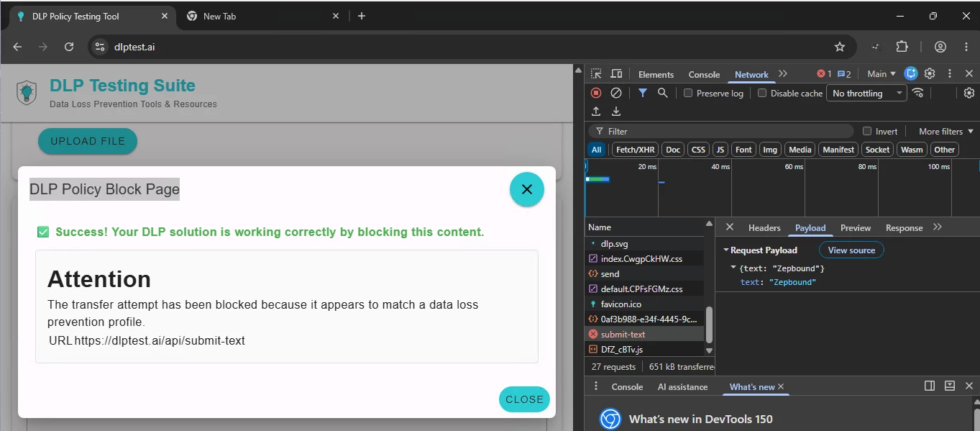This screenshot has width=980, height=431.
Task: Open AI assistance drawer tab
Action: 682,386
